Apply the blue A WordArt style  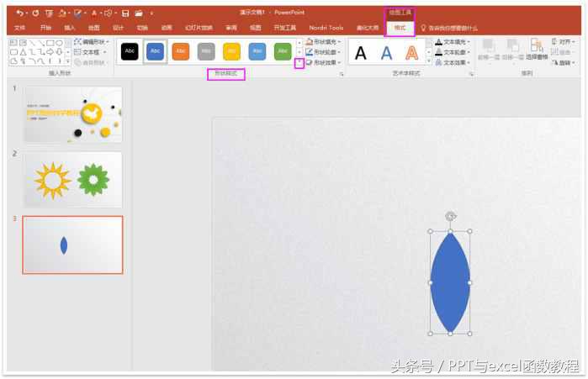[386, 53]
